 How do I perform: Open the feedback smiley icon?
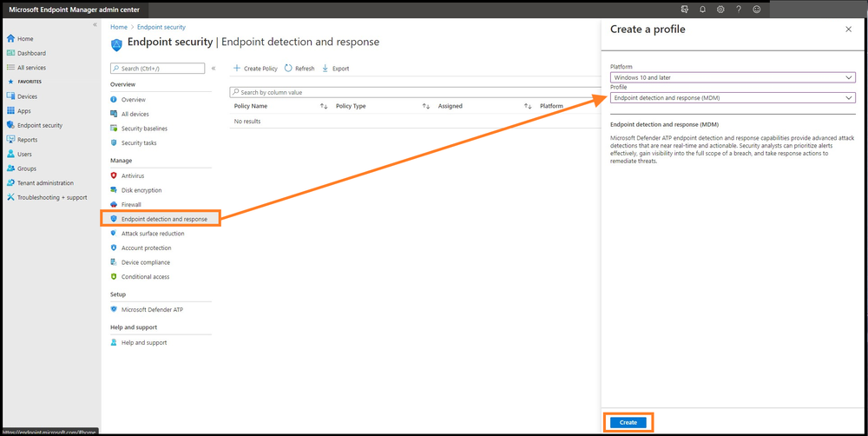(757, 10)
